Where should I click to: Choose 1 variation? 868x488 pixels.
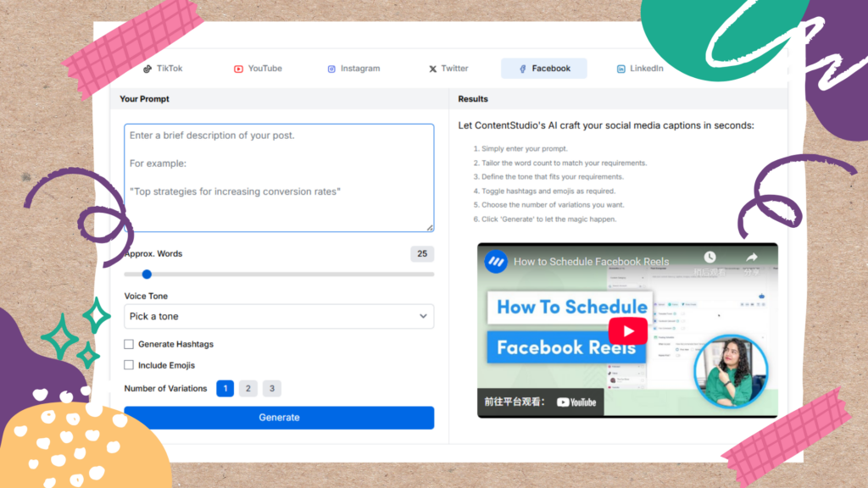pos(225,388)
